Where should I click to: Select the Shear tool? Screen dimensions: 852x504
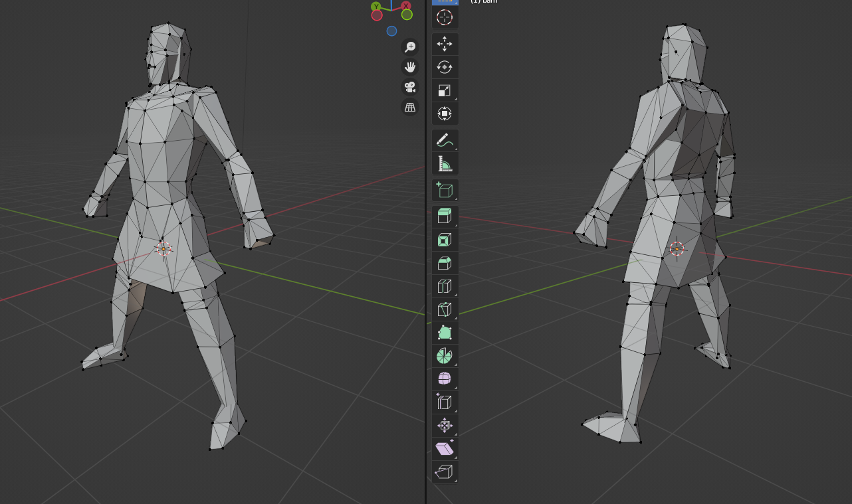click(445, 449)
